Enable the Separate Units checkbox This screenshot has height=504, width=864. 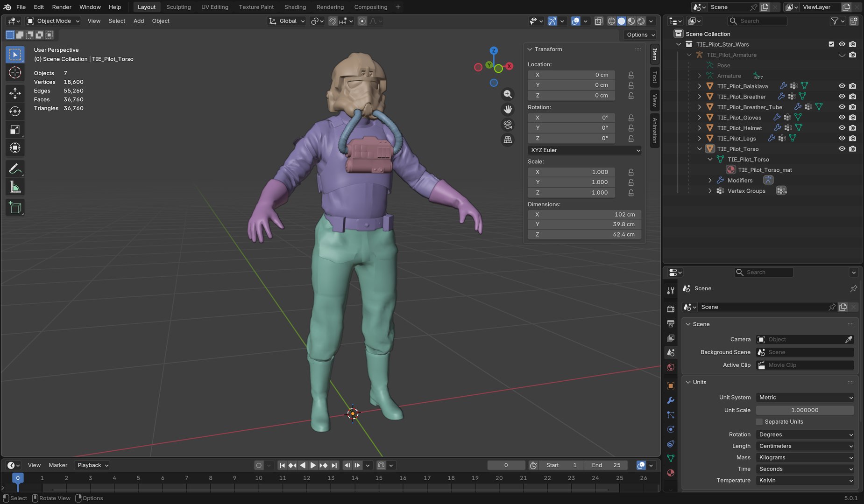[759, 422]
